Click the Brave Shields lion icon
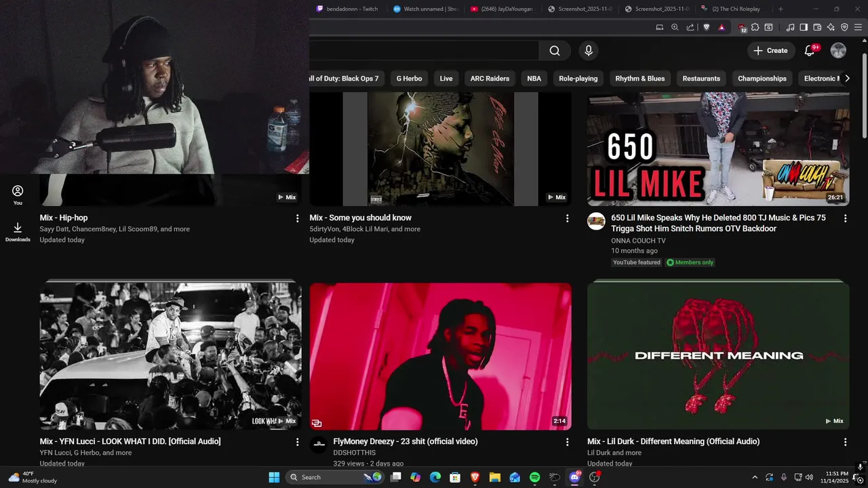This screenshot has width=868, height=488. 706,27
